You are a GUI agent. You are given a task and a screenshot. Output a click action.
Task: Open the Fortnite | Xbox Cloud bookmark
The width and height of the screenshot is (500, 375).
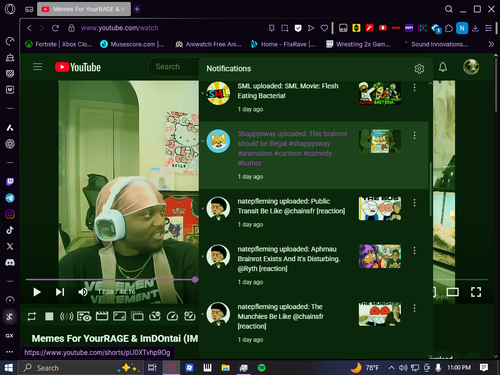pos(59,44)
